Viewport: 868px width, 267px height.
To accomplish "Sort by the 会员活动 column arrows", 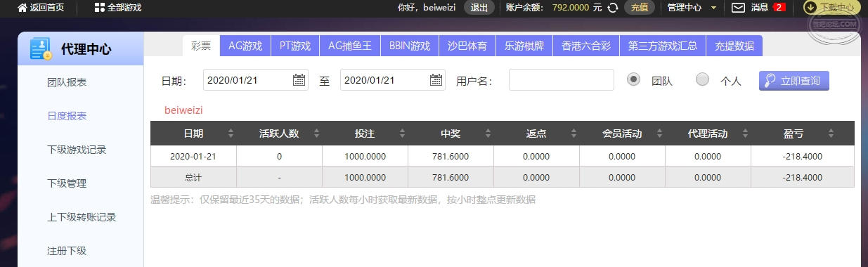I will point(659,133).
